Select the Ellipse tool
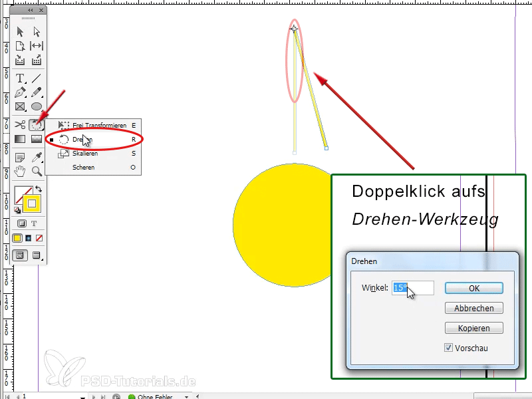 (37, 106)
